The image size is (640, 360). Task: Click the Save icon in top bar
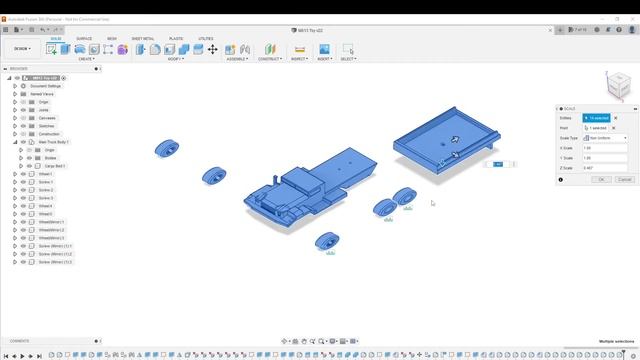click(x=31, y=29)
